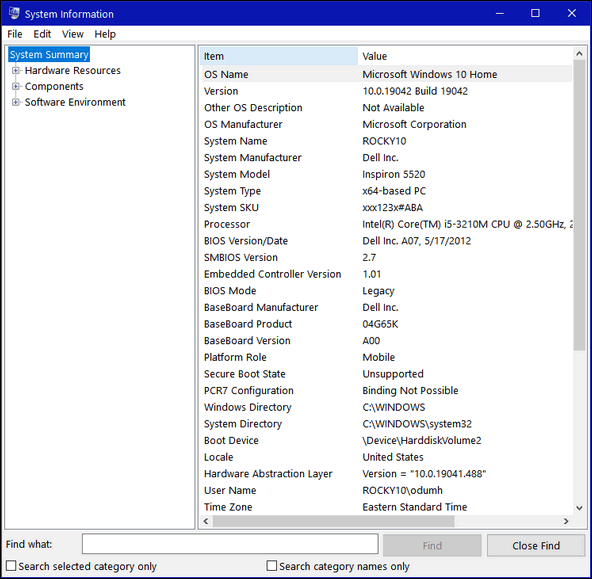Select Components tree label
The image size is (592, 579).
point(54,86)
